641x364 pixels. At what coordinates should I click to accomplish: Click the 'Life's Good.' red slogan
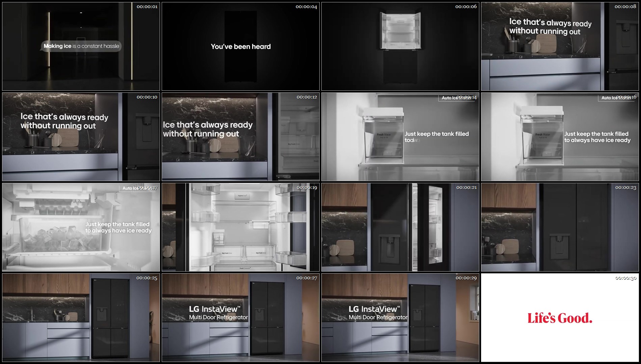pos(560,318)
